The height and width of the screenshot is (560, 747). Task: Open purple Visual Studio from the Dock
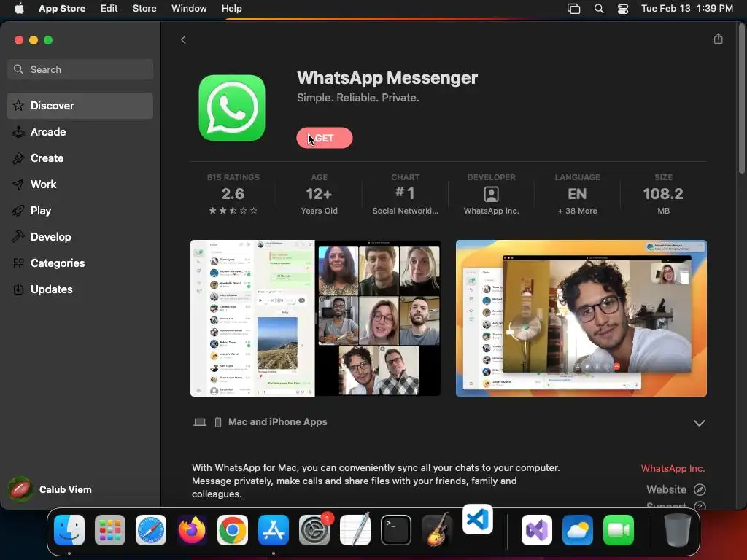(x=537, y=530)
